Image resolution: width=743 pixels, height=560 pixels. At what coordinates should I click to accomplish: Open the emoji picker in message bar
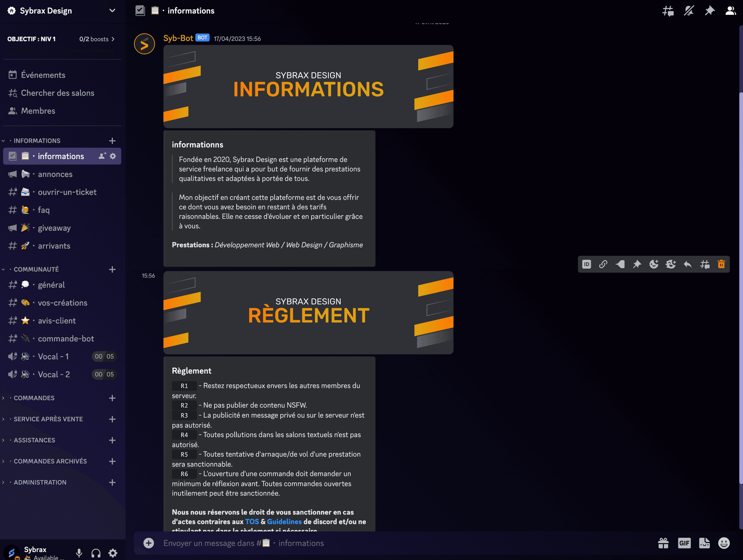(724, 543)
